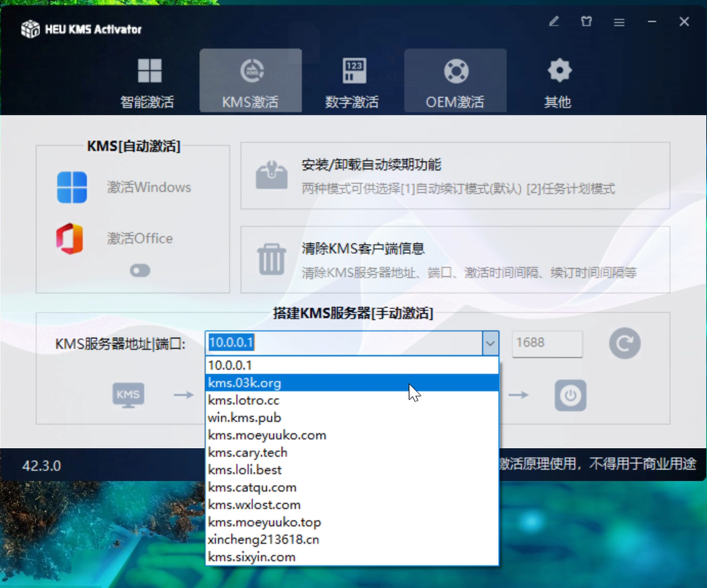The image size is (707, 588).
Task: Select kms.03k.org from the server list
Action: [x=352, y=383]
